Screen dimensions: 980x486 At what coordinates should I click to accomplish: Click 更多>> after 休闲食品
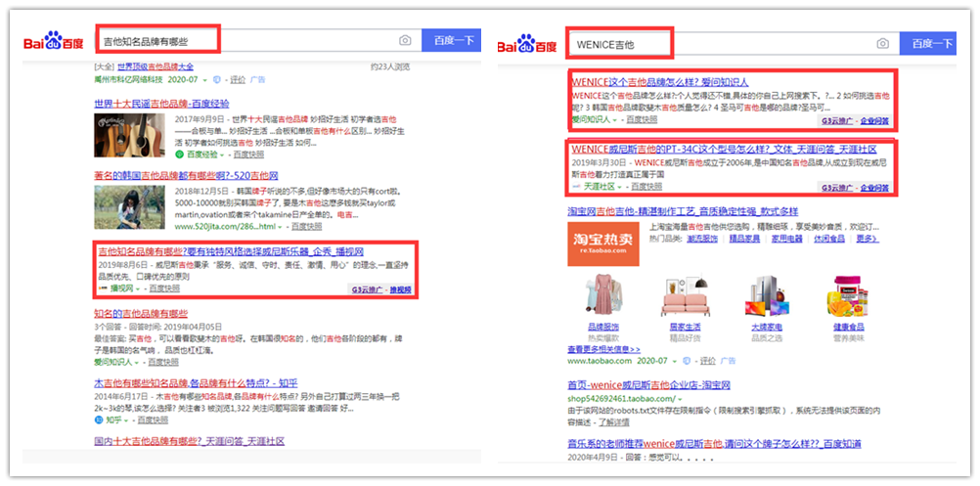[x=867, y=240]
